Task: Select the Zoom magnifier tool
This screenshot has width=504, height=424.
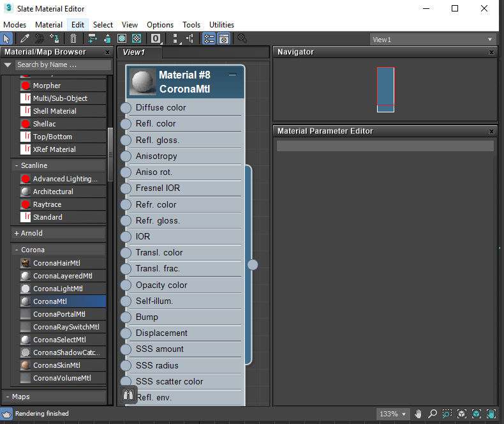Action: [x=433, y=414]
